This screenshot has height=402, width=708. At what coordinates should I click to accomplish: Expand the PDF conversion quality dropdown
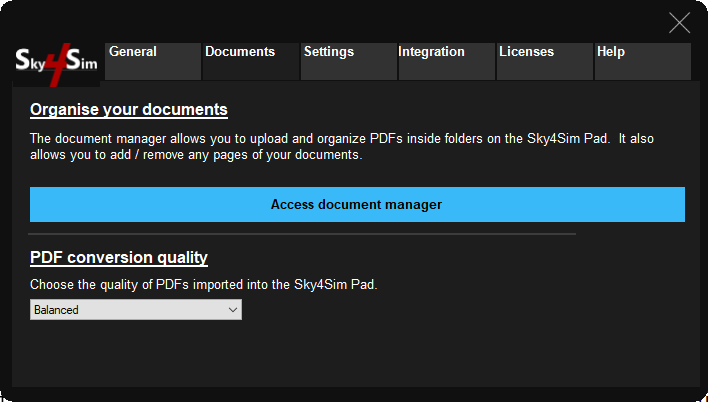(x=136, y=310)
